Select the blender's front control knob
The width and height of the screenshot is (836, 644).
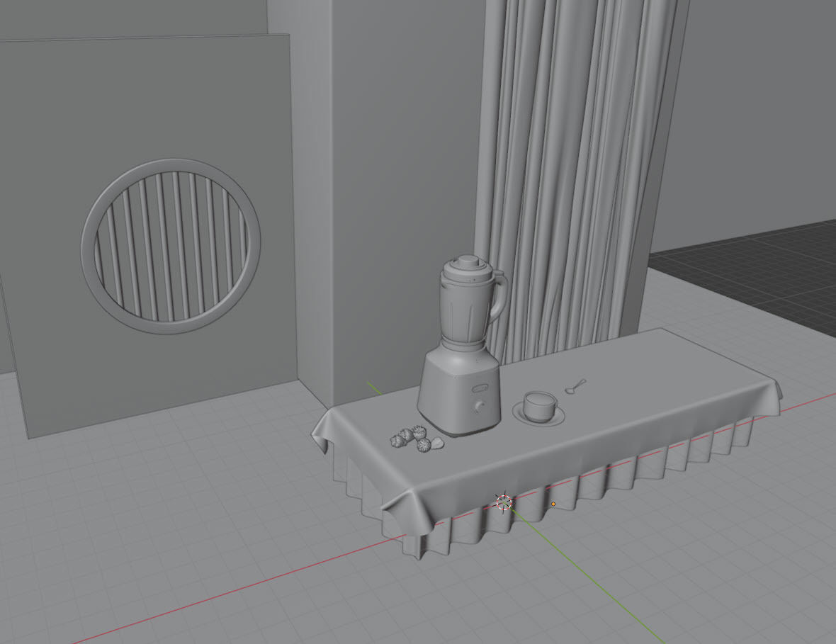point(480,406)
